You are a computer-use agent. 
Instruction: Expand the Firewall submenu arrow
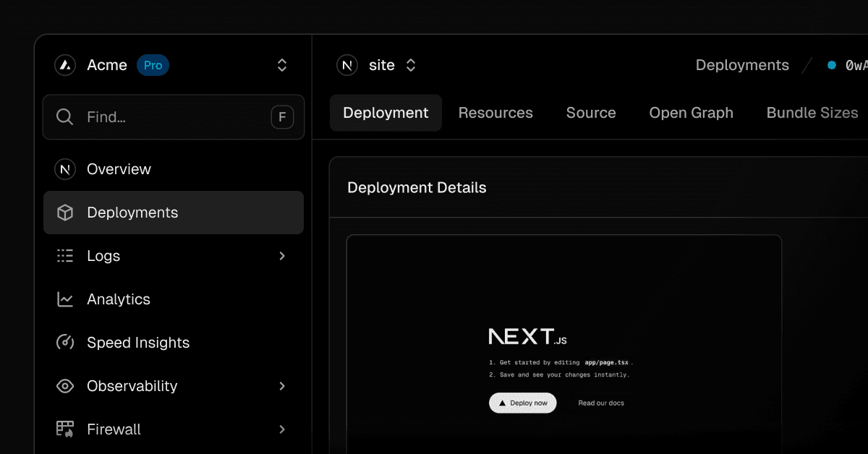pos(282,429)
